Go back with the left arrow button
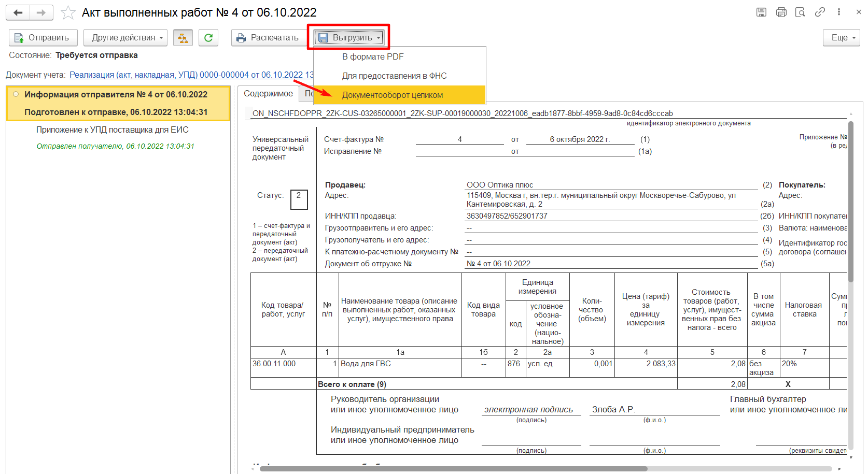 coord(18,12)
